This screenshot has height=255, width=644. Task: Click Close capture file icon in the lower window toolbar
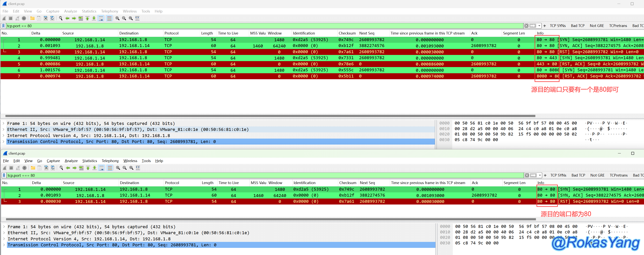[x=46, y=168]
